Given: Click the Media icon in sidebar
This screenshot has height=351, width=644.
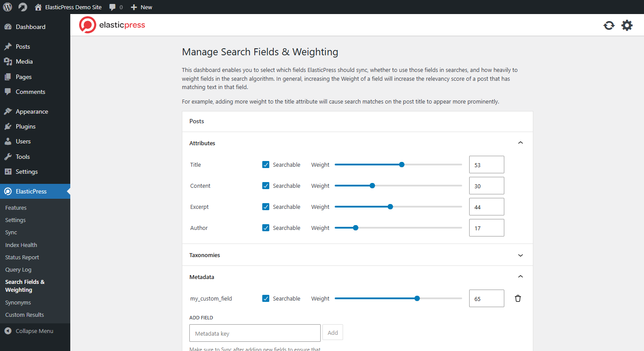Looking at the screenshot, I should tap(8, 61).
